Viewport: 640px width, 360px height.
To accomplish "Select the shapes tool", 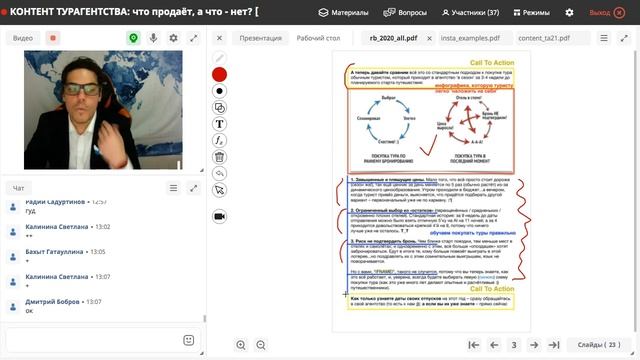I will coord(219,108).
